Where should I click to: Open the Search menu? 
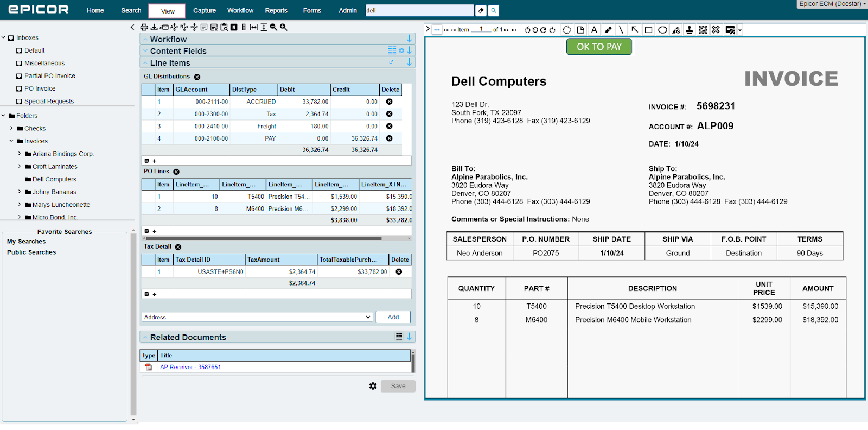(x=131, y=10)
